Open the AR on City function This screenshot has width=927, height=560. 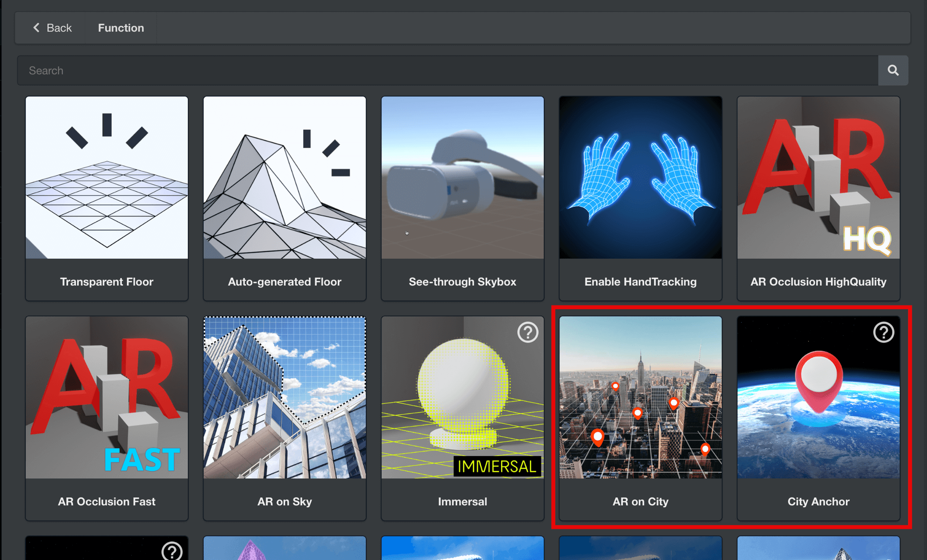[x=641, y=418]
